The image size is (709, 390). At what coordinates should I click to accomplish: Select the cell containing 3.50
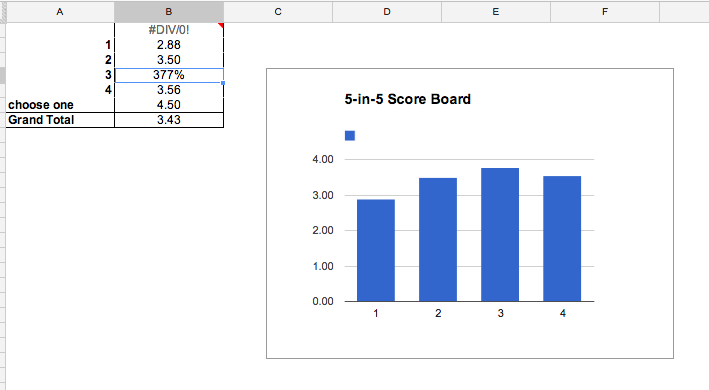click(169, 60)
